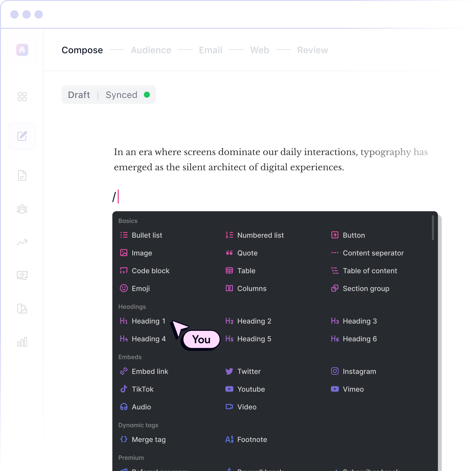Go to the Email step
The width and height of the screenshot is (476, 471).
210,50
